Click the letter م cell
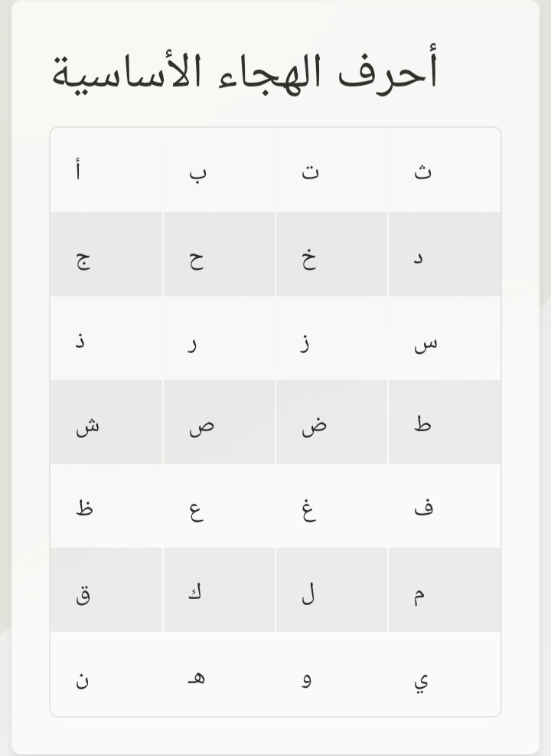The height and width of the screenshot is (756, 551). pos(445,590)
